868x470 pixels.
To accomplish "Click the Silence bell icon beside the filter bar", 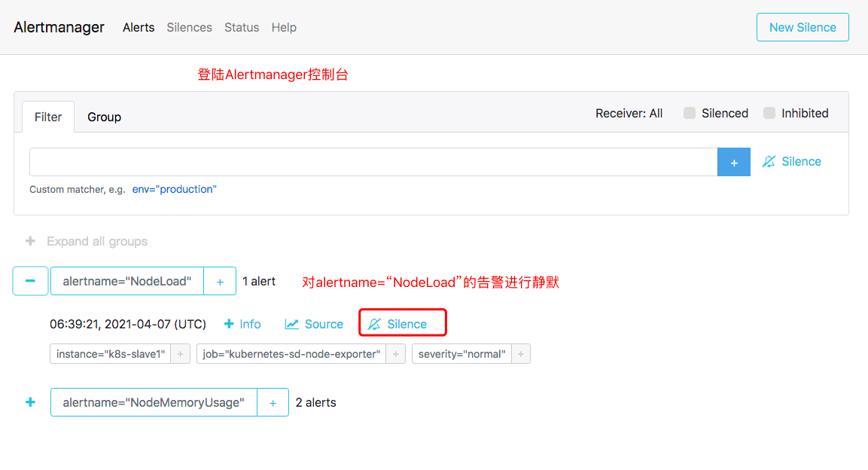I will tap(791, 161).
